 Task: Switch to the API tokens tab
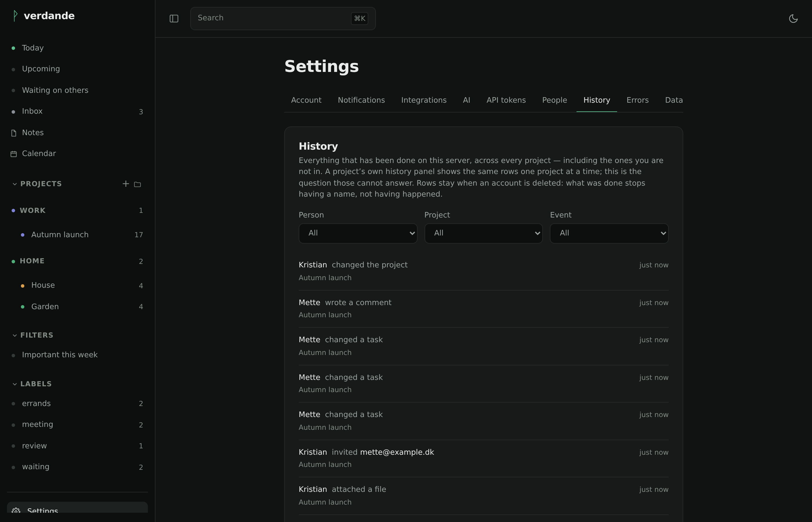506,100
